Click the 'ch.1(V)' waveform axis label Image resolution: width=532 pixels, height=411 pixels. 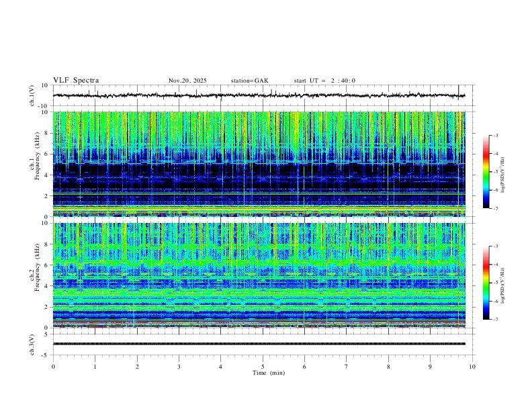click(32, 95)
